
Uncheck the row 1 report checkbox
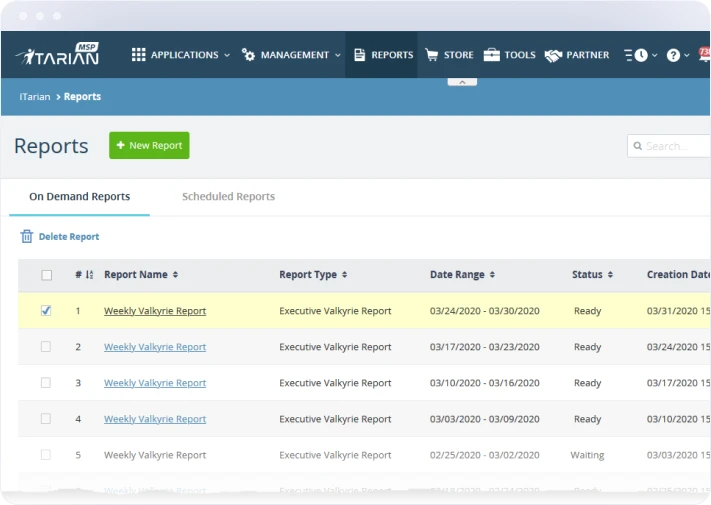(x=46, y=311)
